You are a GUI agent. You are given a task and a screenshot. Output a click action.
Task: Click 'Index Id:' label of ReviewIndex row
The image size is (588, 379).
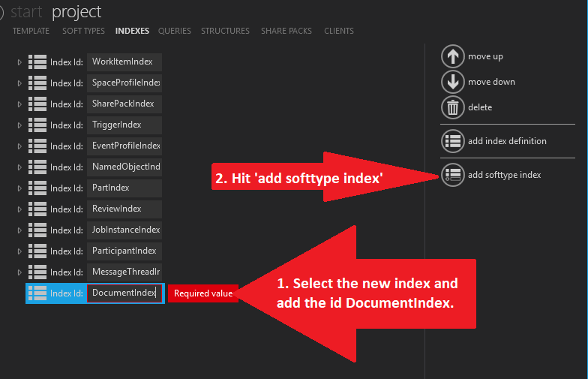coord(66,209)
